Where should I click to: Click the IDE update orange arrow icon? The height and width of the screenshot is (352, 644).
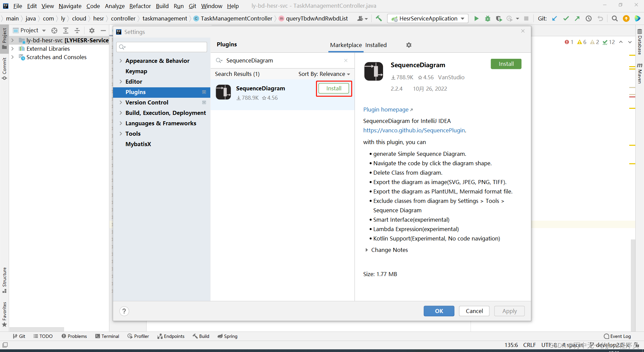pyautogui.click(x=626, y=18)
